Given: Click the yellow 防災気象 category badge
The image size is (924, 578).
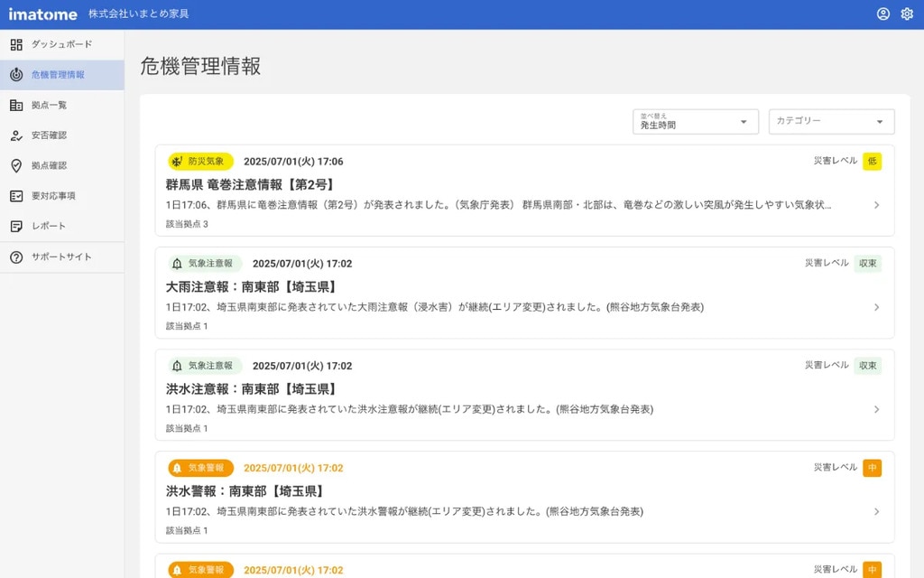Looking at the screenshot, I should 200,162.
